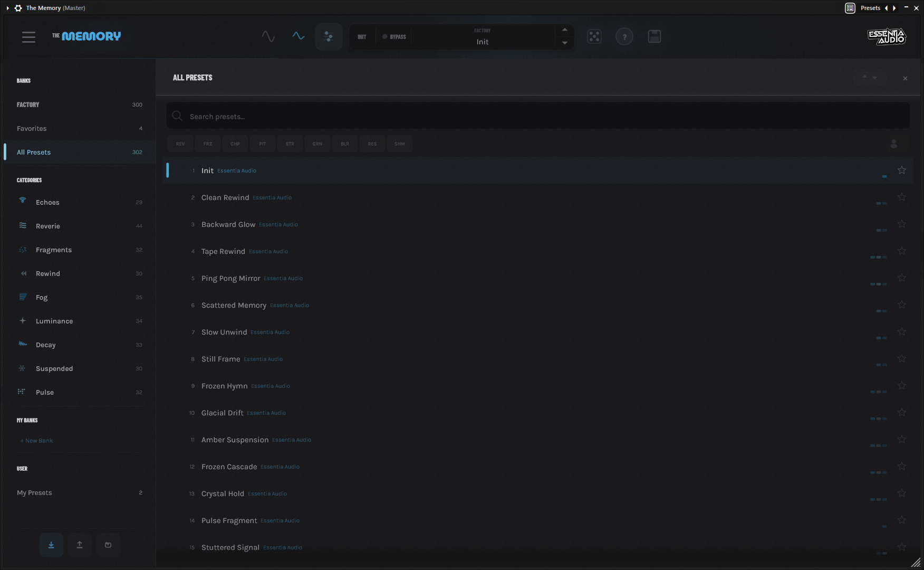Switch to the Favorites bank
Image resolution: width=924 pixels, height=570 pixels.
point(32,128)
